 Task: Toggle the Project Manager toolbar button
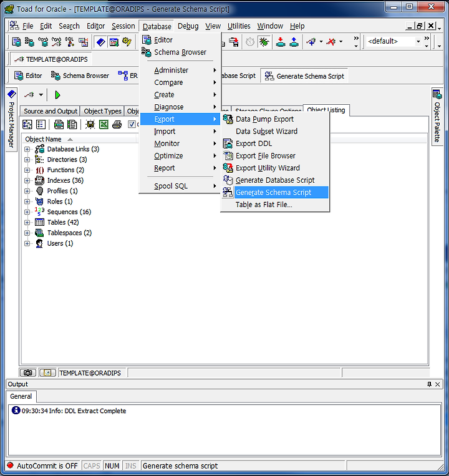101,42
